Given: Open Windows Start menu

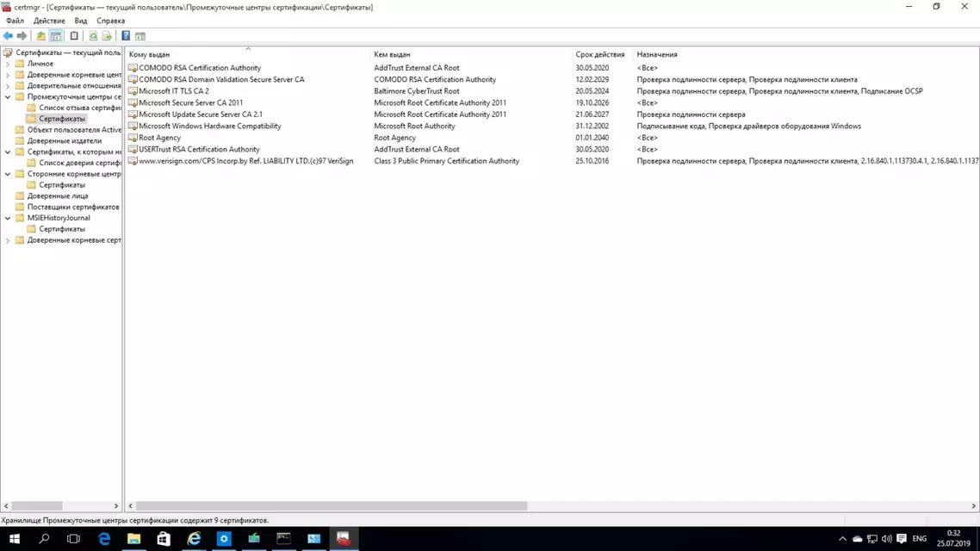Looking at the screenshot, I should click(x=15, y=538).
